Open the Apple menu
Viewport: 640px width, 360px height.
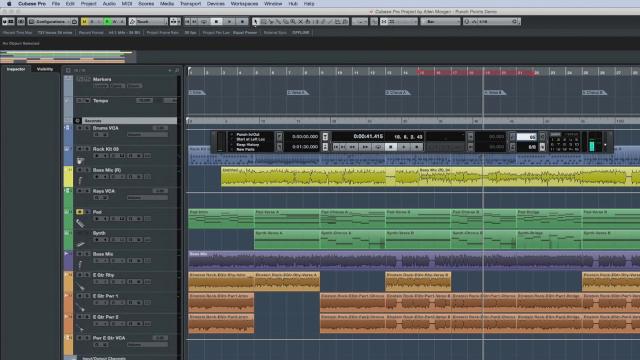click(9, 4)
